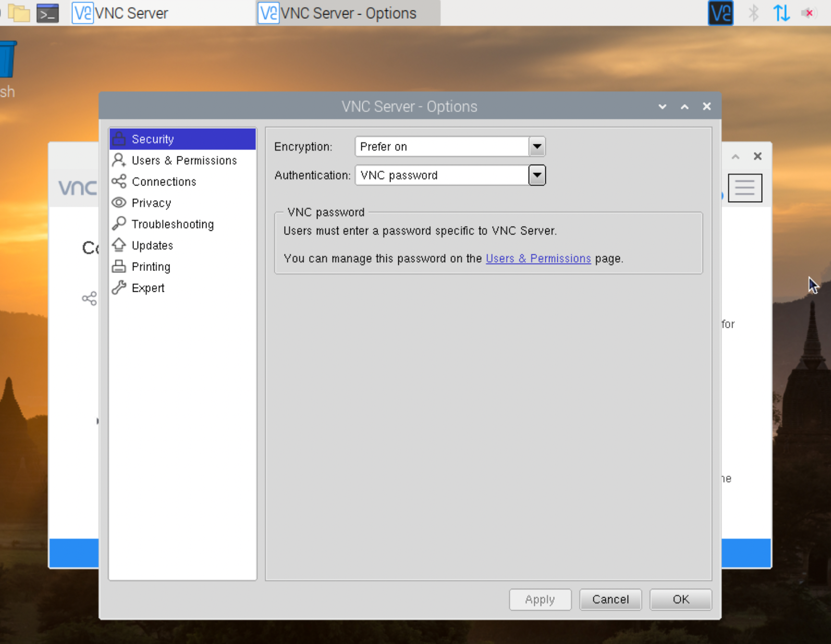Follow the Users & Permissions hyperlink

pos(538,258)
